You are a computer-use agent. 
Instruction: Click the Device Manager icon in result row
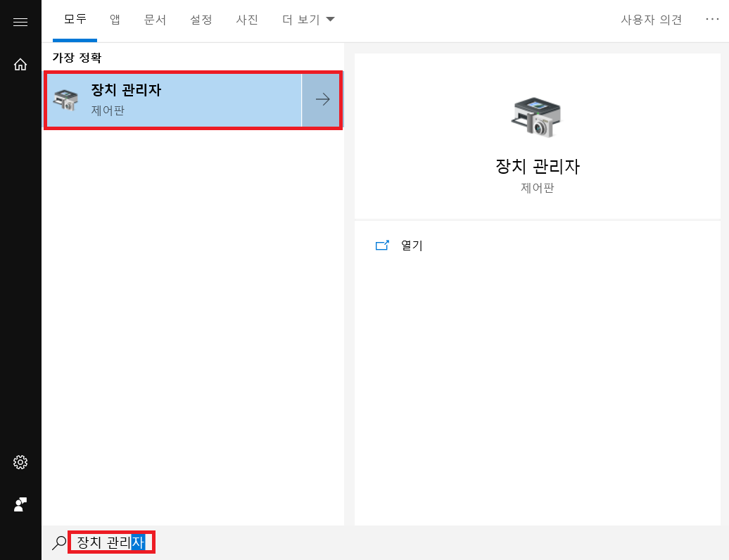tap(66, 99)
